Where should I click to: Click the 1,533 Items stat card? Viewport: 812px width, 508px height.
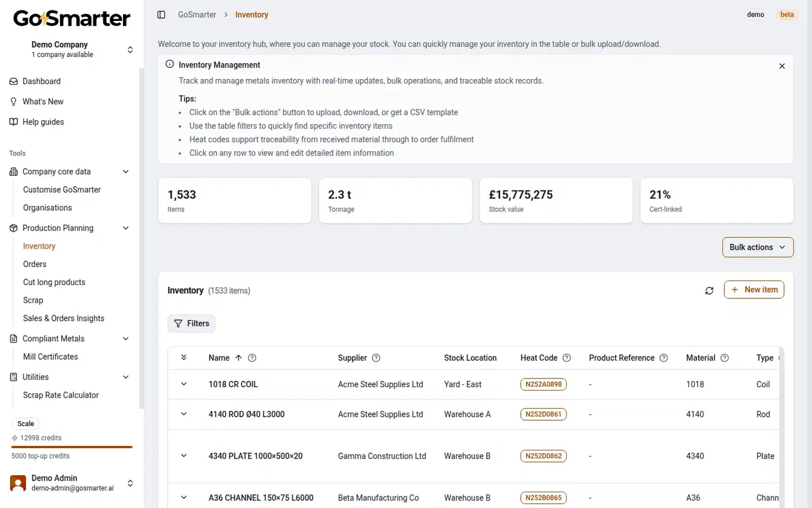tap(235, 200)
